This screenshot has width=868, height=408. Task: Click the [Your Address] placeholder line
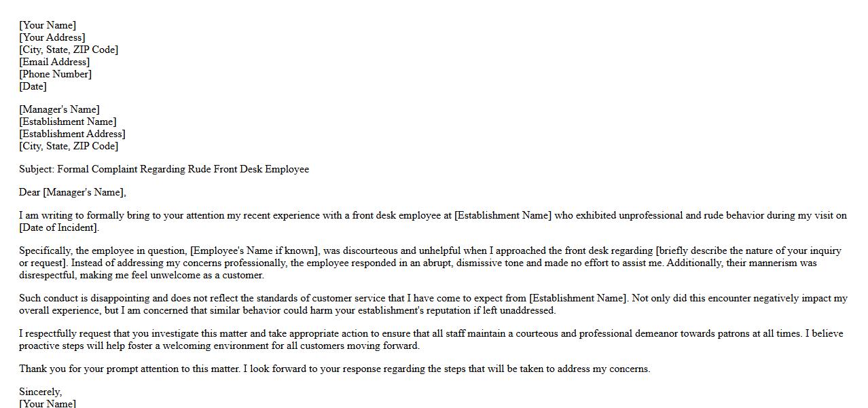(x=52, y=37)
